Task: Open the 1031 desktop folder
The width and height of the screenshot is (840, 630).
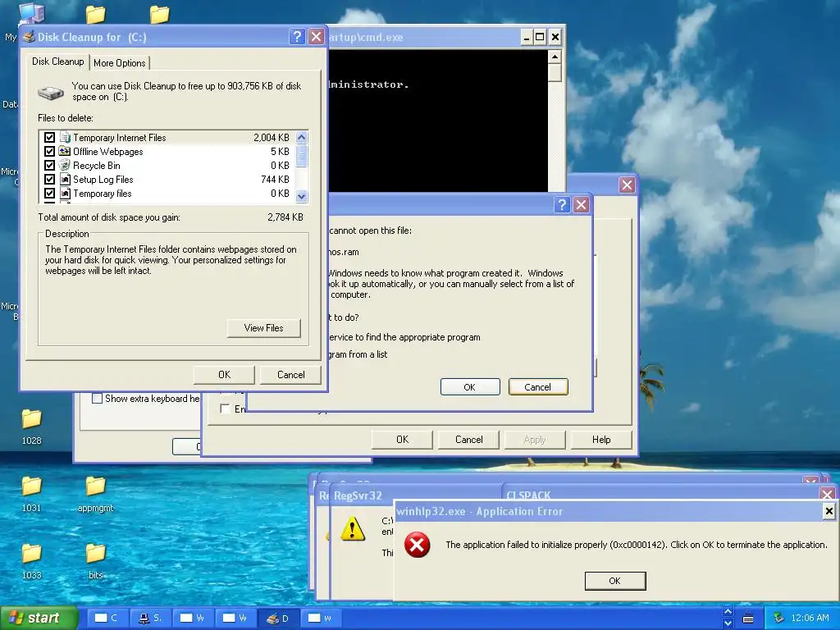Action: pyautogui.click(x=32, y=493)
